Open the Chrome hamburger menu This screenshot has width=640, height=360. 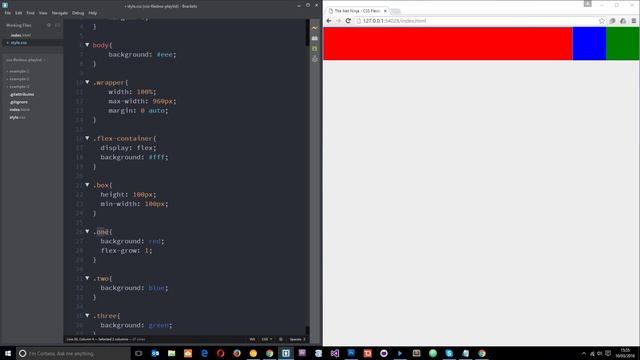633,21
